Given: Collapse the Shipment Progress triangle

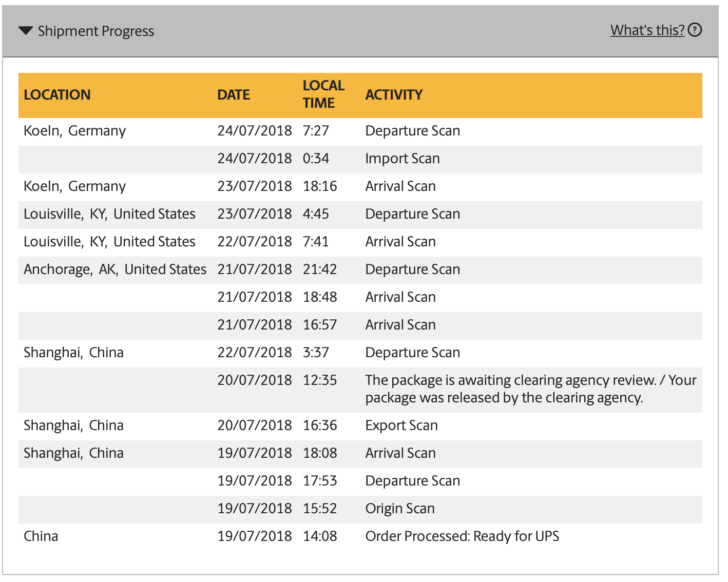Looking at the screenshot, I should coord(26,31).
